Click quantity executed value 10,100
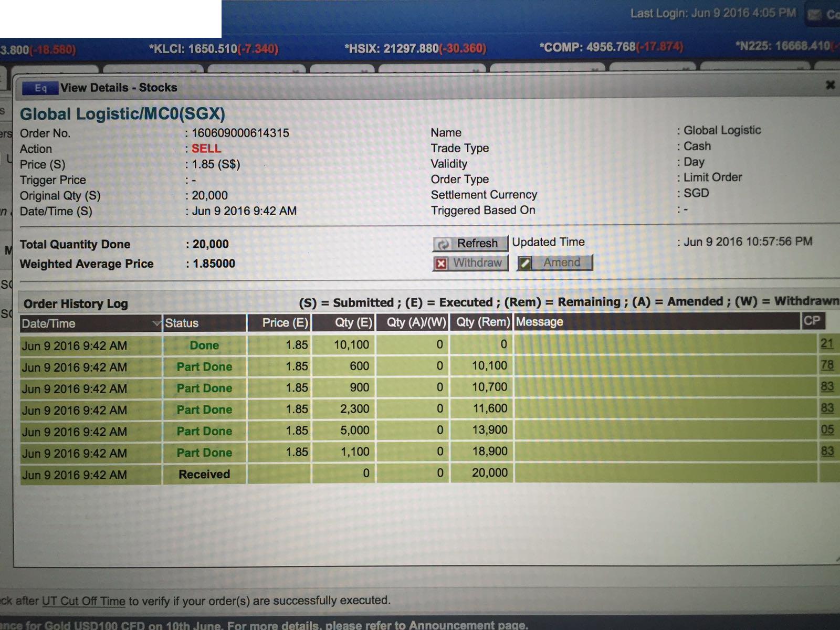 (351, 345)
